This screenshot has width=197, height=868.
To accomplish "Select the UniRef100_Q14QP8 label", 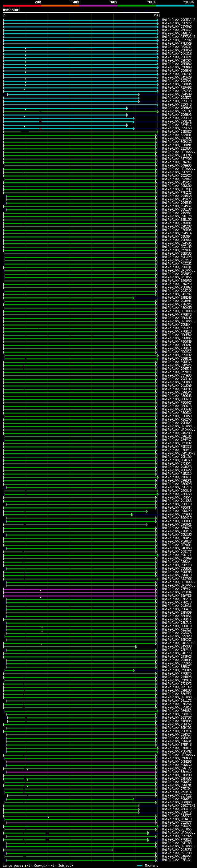I will [x=177, y=676].
